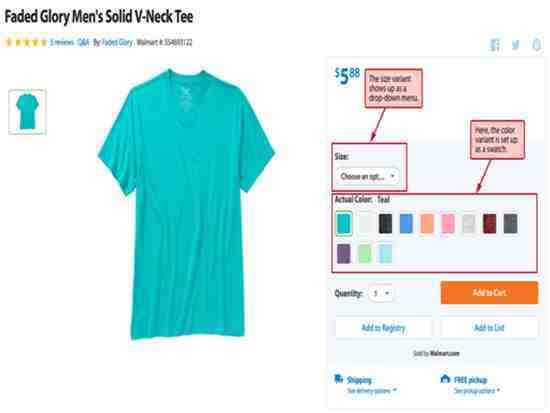Viewport: 550px width, 413px height.
Task: Select the teal tee thumbnail image
Action: 27,112
